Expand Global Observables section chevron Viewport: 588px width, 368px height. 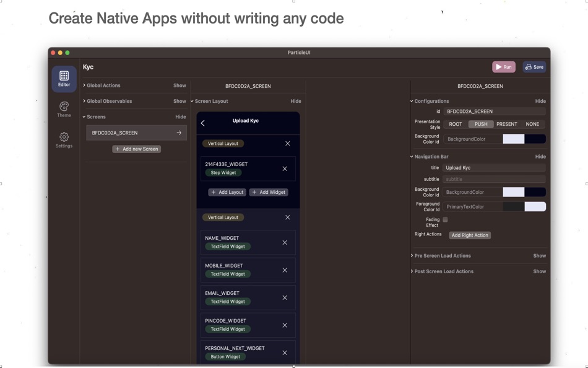pos(84,101)
